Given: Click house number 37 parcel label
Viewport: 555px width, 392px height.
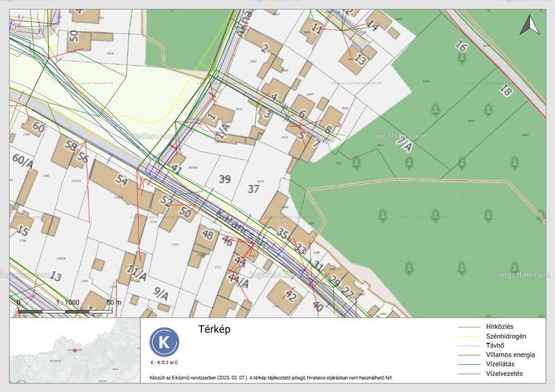Looking at the screenshot, I should (x=253, y=189).
